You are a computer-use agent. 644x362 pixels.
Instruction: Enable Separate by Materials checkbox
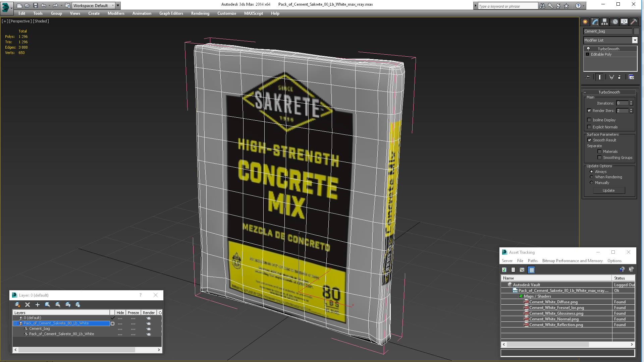click(x=599, y=152)
